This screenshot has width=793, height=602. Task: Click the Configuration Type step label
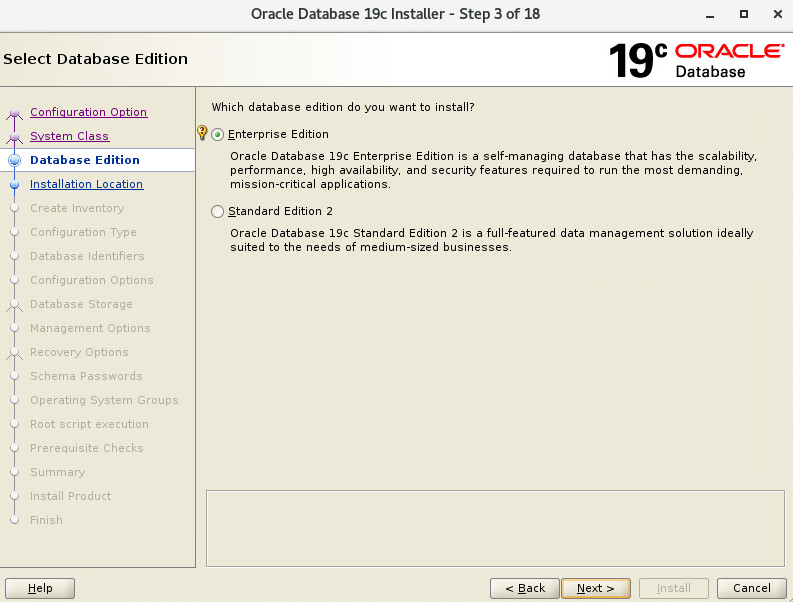tap(83, 232)
